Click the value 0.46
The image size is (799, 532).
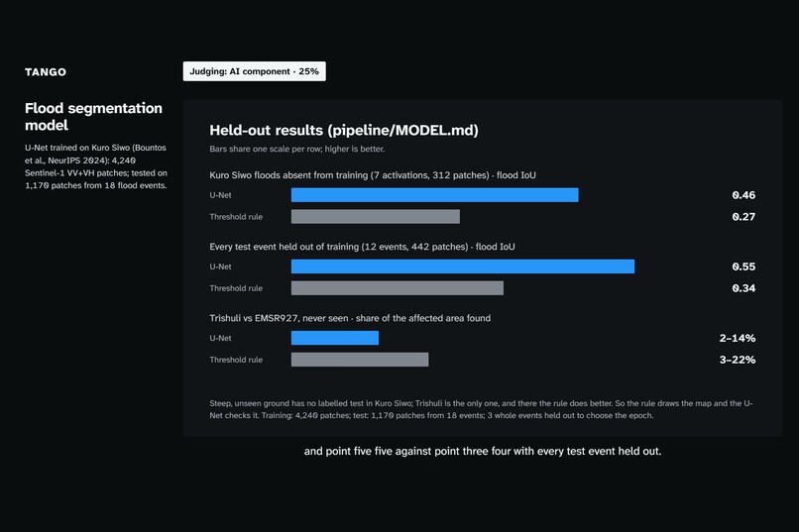743,195
